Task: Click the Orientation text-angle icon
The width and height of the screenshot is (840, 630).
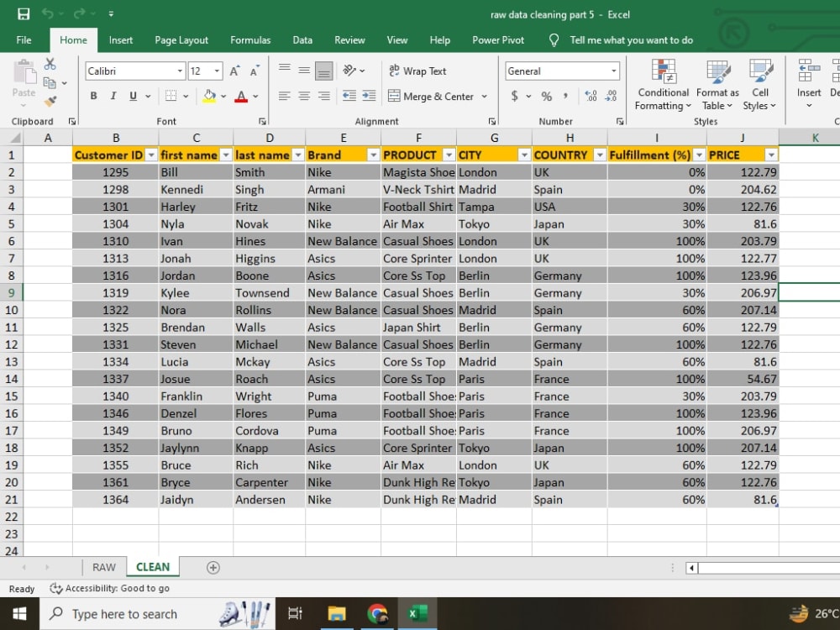Action: tap(349, 71)
